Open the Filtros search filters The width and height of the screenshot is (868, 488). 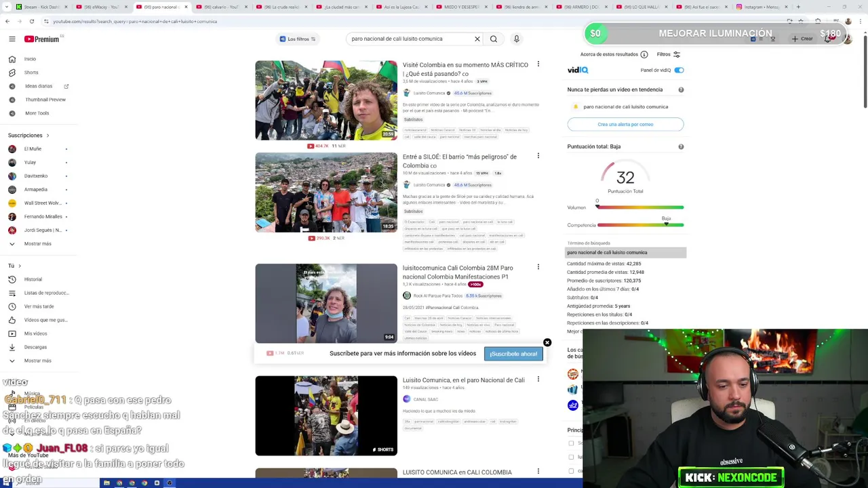[668, 54]
